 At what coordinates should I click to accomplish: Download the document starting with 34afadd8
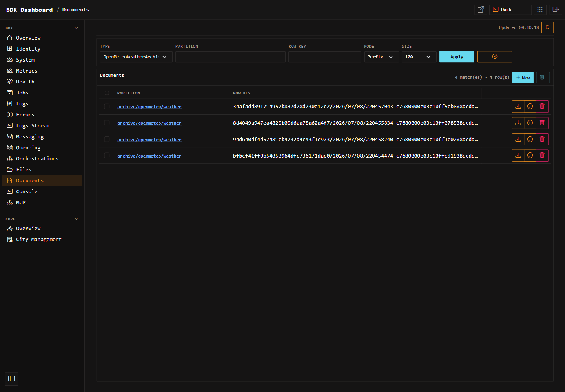pyautogui.click(x=518, y=106)
